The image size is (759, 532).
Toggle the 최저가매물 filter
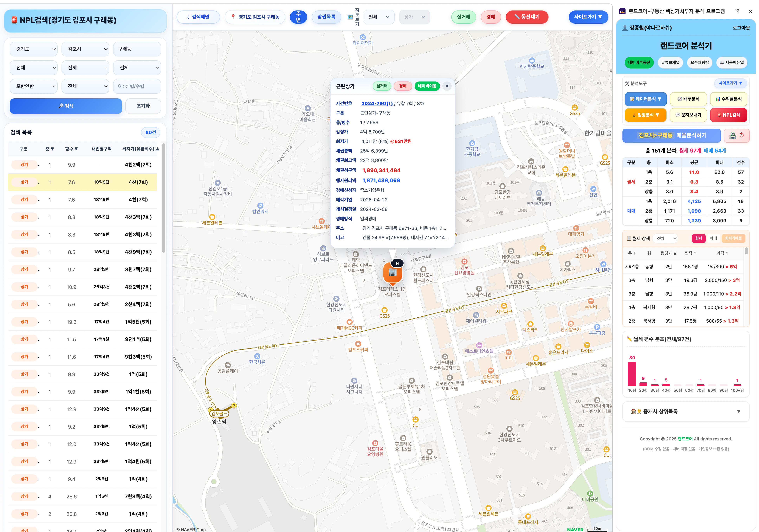(733, 238)
